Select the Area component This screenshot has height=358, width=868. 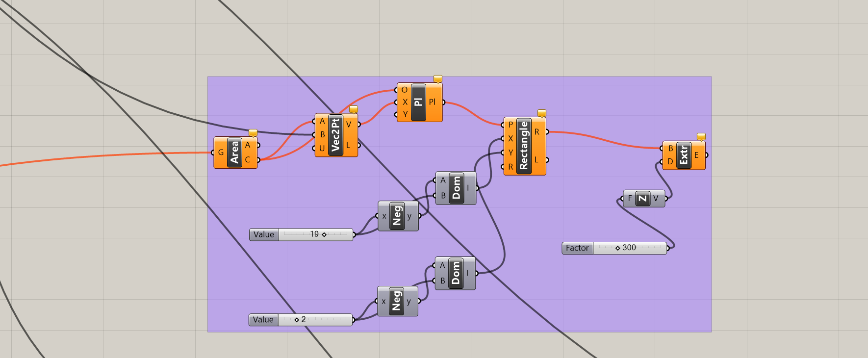[235, 153]
